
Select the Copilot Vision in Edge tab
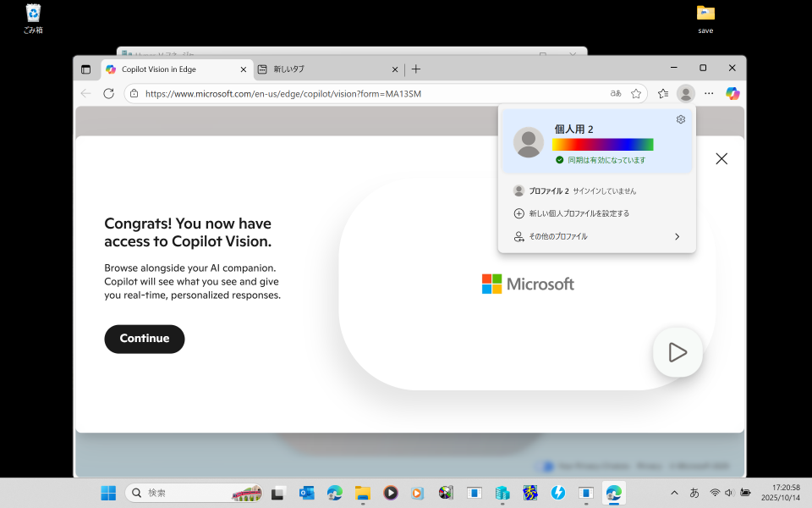point(176,69)
